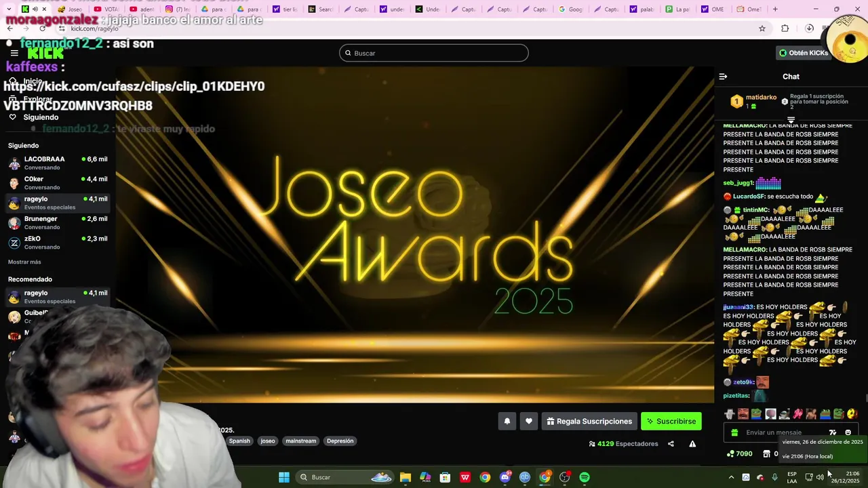The height and width of the screenshot is (488, 868).
Task: Switch to the OME browser tab
Action: 713,9
